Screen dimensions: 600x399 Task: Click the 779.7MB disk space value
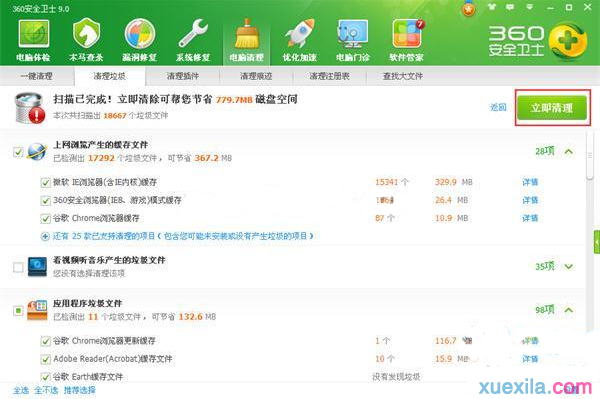[x=234, y=100]
